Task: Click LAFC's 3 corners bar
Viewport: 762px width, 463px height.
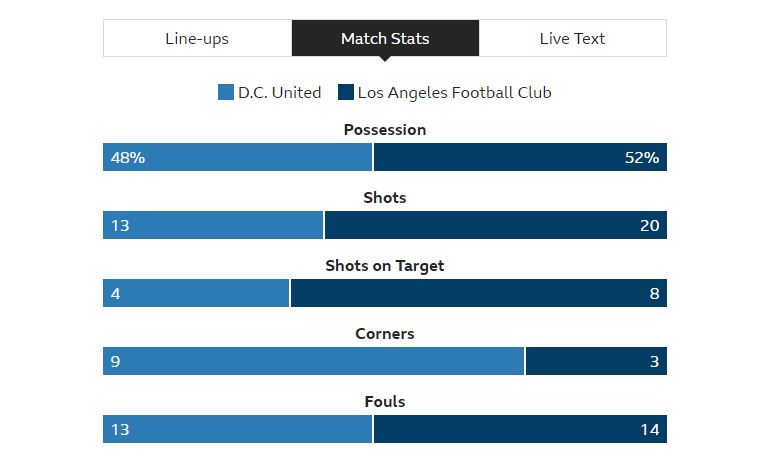Action: point(596,361)
